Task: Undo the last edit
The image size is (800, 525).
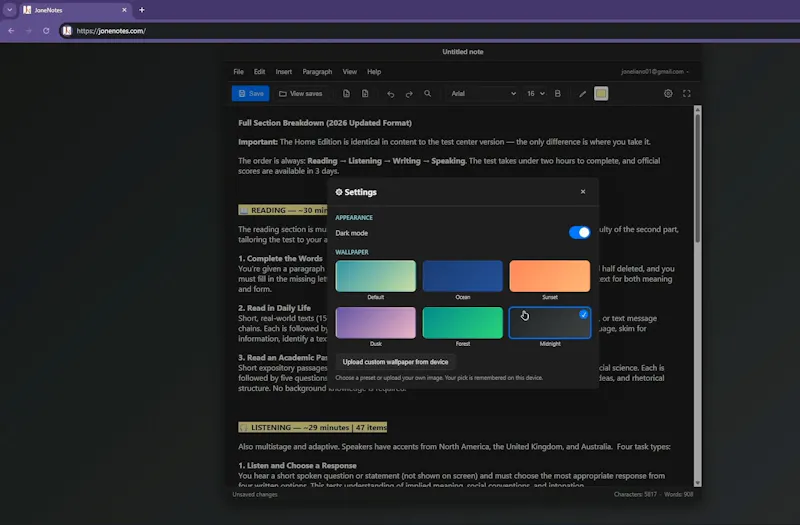Action: click(390, 94)
